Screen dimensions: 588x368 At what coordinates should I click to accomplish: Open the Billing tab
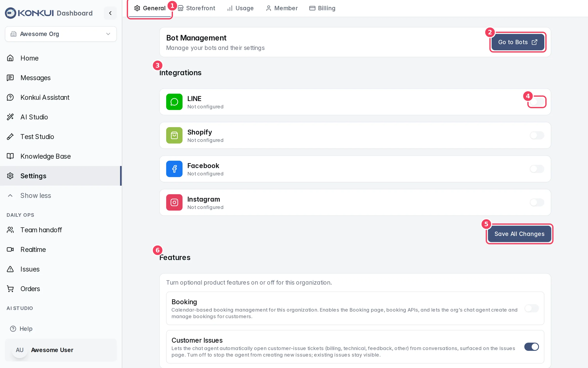tap(322, 8)
